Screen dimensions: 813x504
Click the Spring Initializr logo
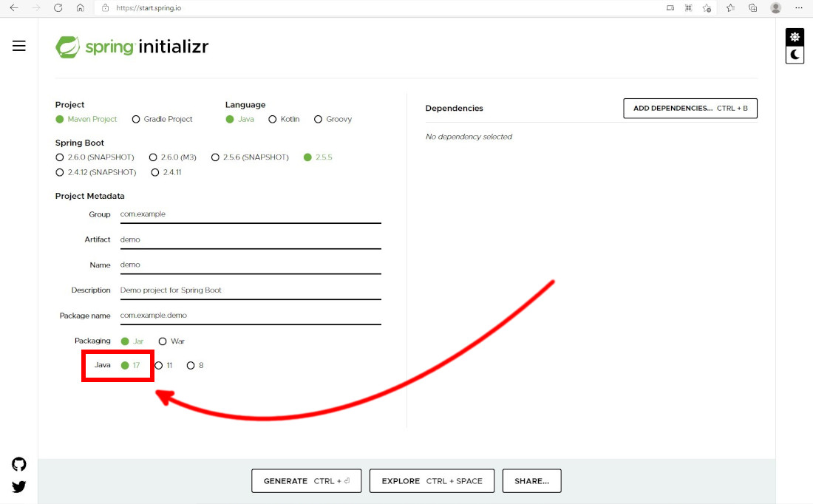coord(132,47)
